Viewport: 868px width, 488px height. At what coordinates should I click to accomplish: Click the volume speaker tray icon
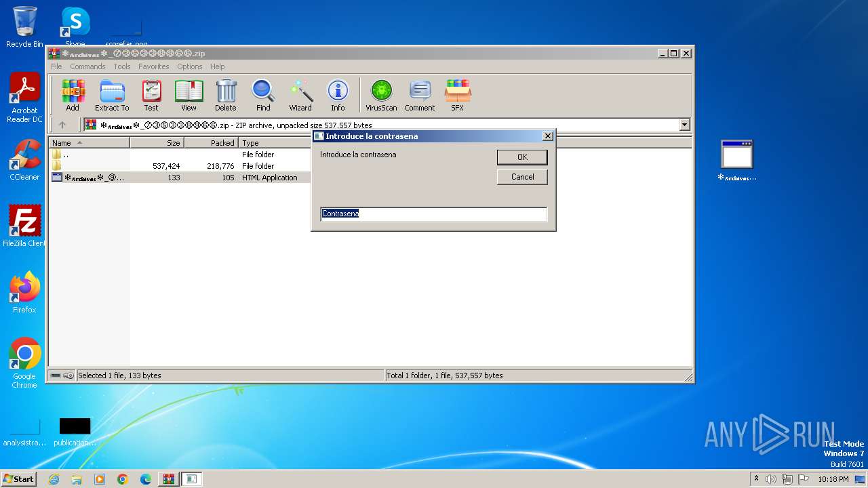771,479
